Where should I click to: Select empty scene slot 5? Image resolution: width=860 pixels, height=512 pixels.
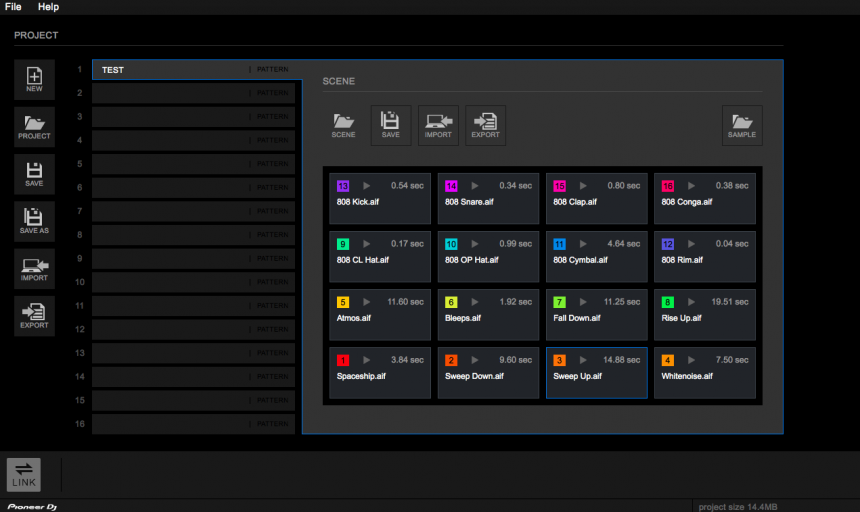pos(194,164)
